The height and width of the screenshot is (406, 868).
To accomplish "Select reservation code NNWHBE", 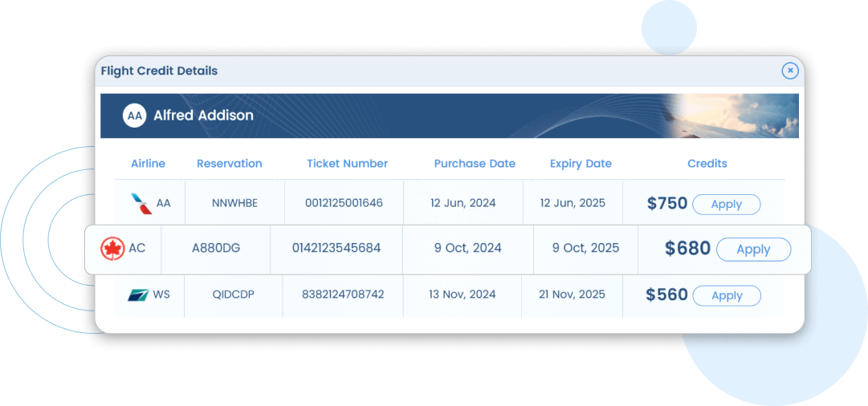I will [234, 203].
